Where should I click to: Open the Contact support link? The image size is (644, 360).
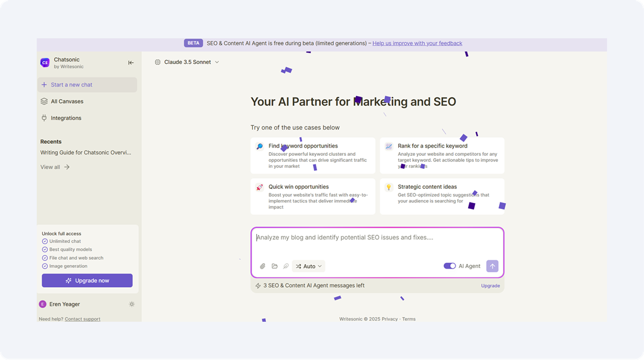pos(82,319)
